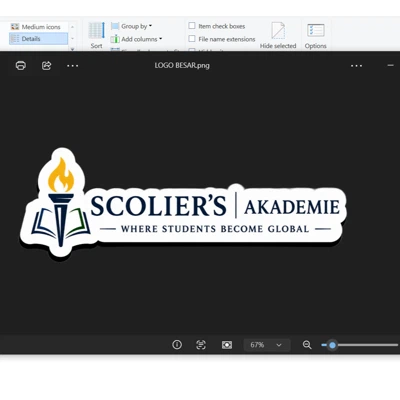Screen dimensions: 400x400
Task: Open the Add columns dropdown
Action: (137, 39)
